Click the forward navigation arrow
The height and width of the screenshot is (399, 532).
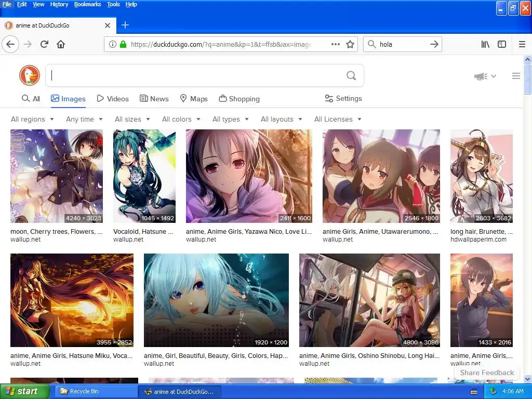[x=28, y=44]
